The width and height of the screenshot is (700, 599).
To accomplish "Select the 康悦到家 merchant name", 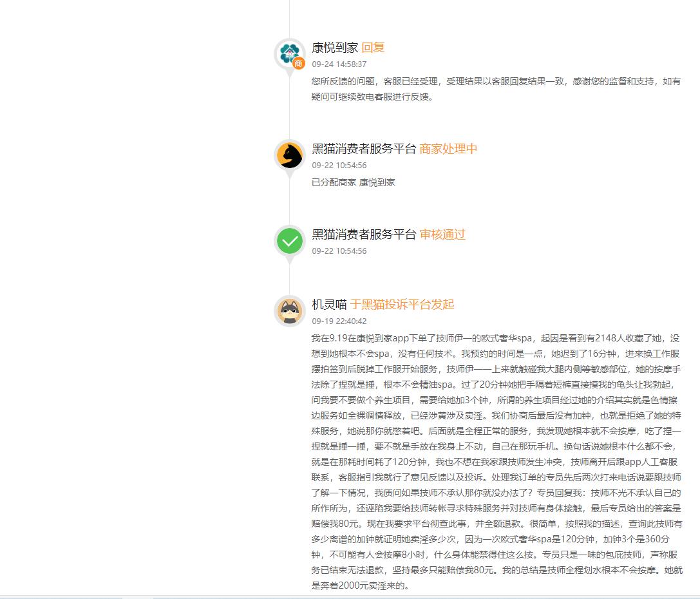I will point(335,48).
